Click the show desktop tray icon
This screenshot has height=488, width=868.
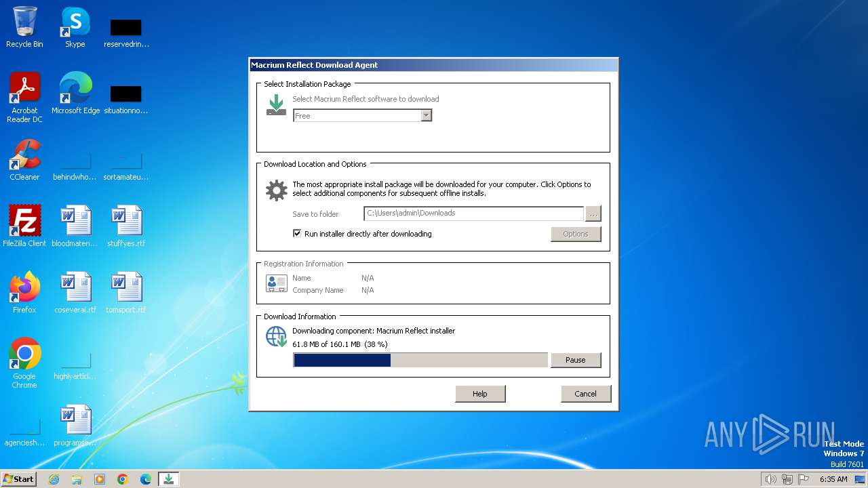click(860, 479)
